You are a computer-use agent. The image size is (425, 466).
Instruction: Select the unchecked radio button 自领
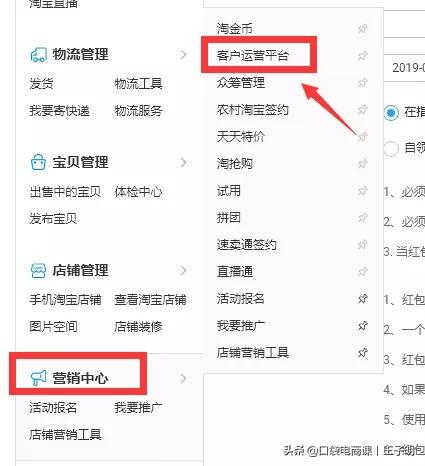pyautogui.click(x=391, y=148)
